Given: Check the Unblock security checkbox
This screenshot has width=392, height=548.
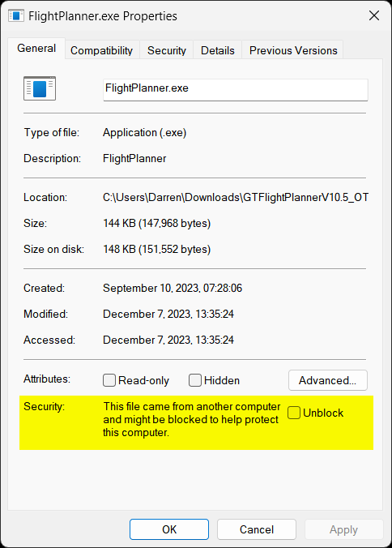Looking at the screenshot, I should pos(294,413).
